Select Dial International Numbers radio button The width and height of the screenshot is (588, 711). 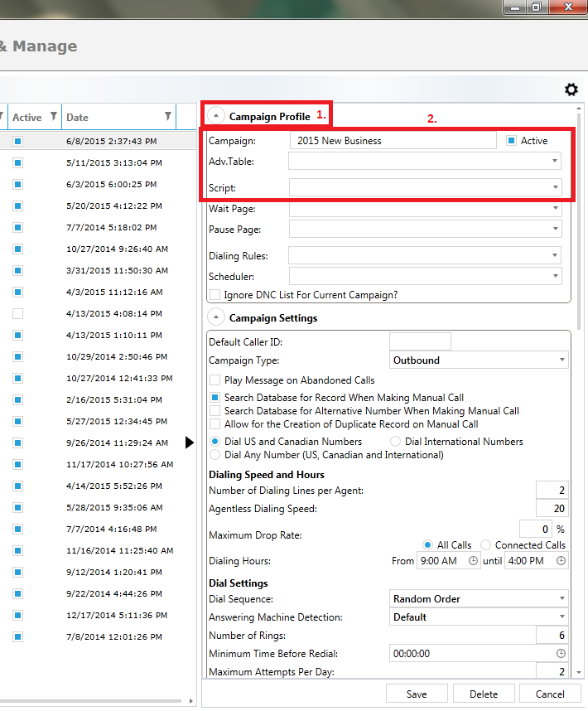click(x=396, y=442)
